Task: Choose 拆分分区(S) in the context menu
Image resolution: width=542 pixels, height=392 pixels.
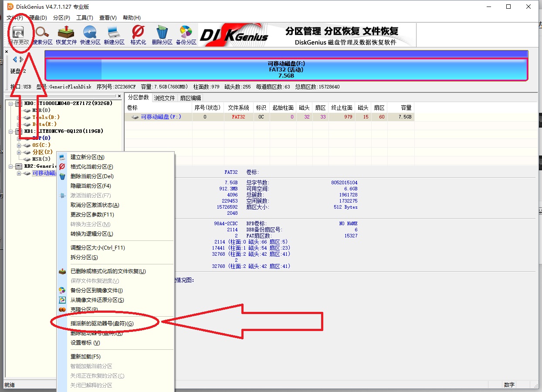Action: tap(84, 257)
